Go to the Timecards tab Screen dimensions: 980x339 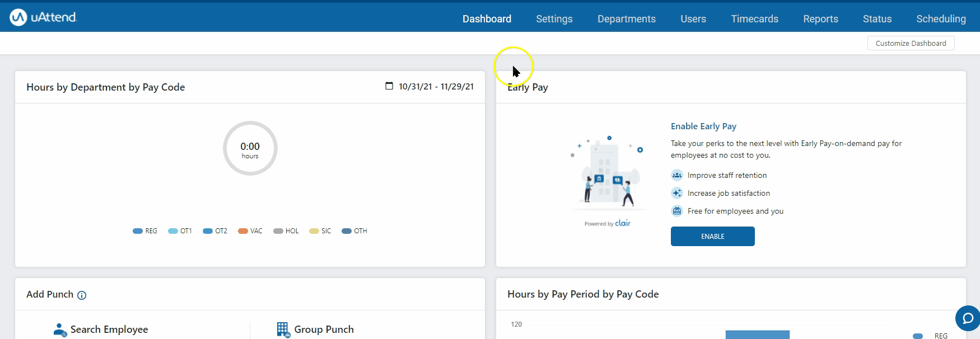[x=754, y=19]
